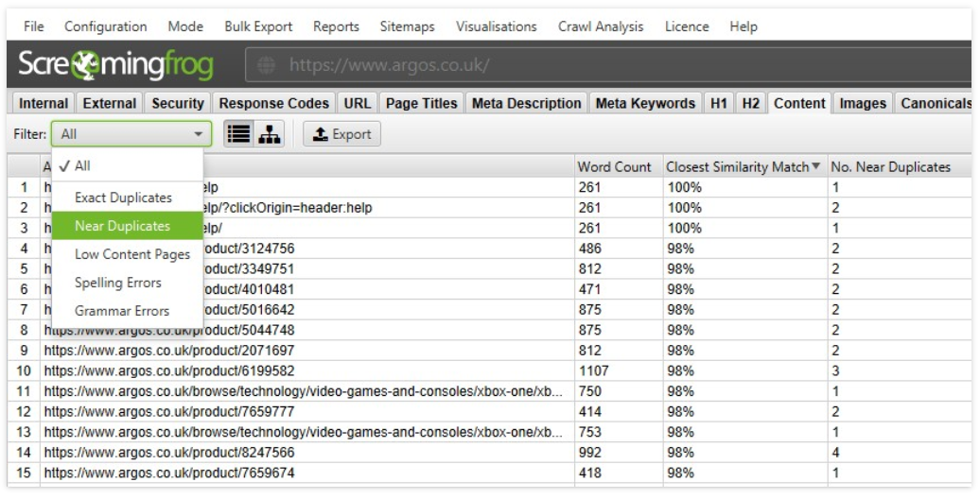Open the Configuration menu
The image size is (980, 499).
[x=106, y=26]
